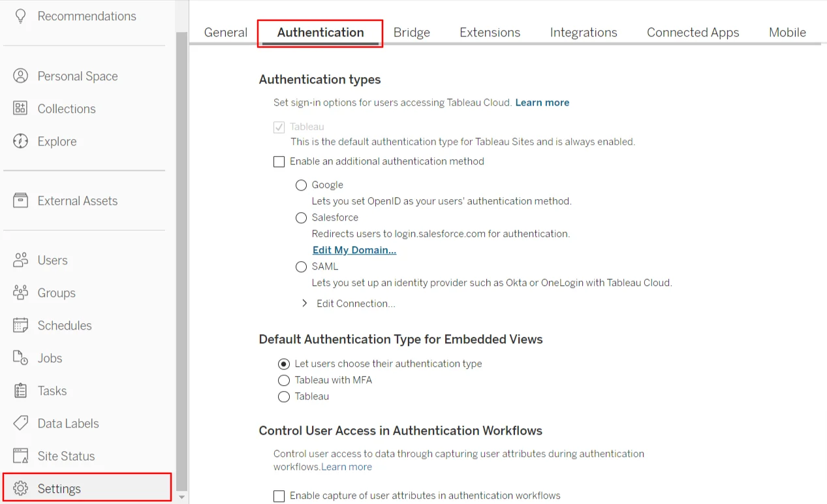Select the Tableau embedded views radio button
This screenshot has height=504, width=827.
click(283, 397)
